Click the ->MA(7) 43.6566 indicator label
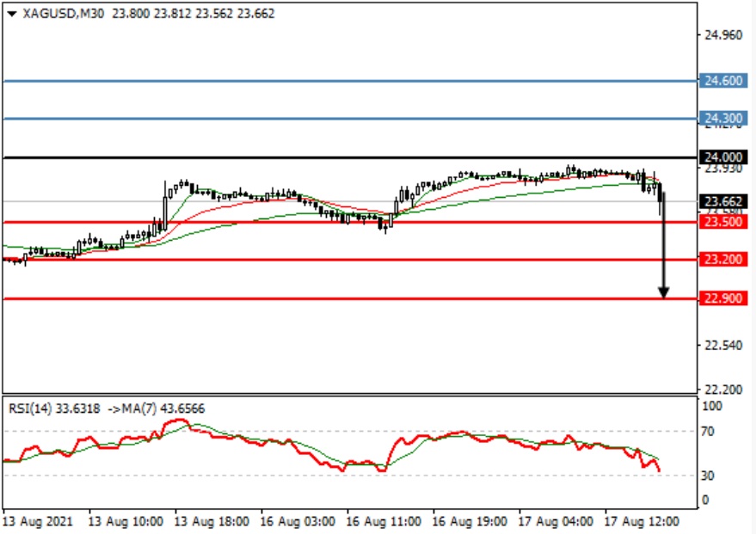The height and width of the screenshot is (534, 756). [x=157, y=408]
